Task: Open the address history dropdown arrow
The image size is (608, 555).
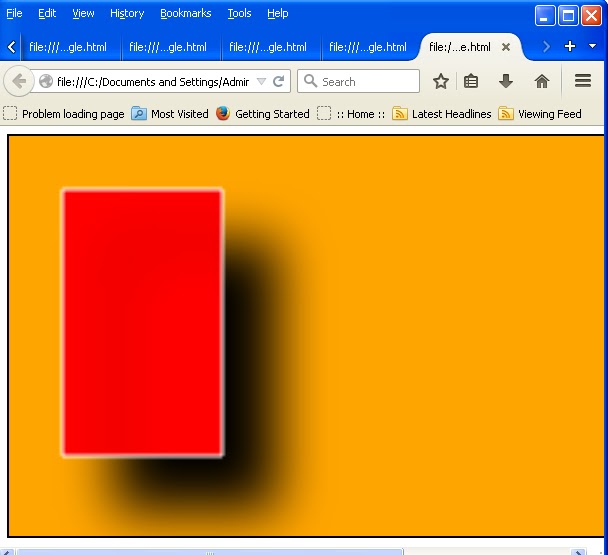Action: (x=261, y=81)
